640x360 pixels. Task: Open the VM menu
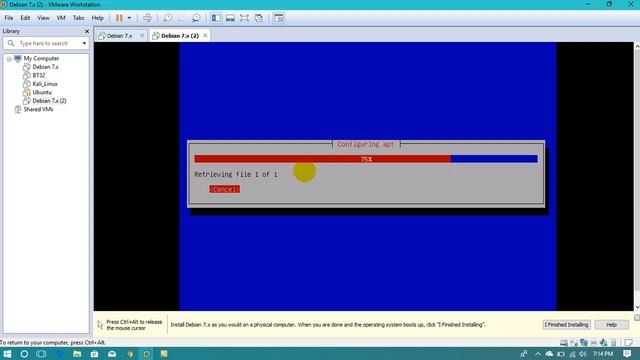[x=61, y=18]
